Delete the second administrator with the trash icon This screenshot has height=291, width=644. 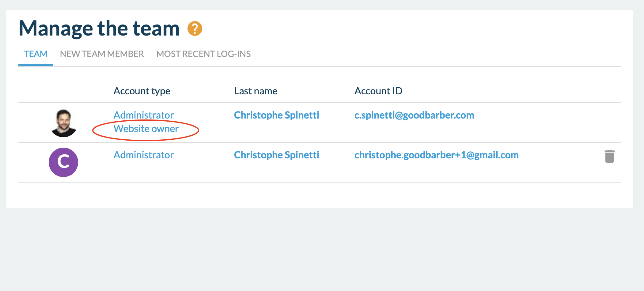click(609, 156)
